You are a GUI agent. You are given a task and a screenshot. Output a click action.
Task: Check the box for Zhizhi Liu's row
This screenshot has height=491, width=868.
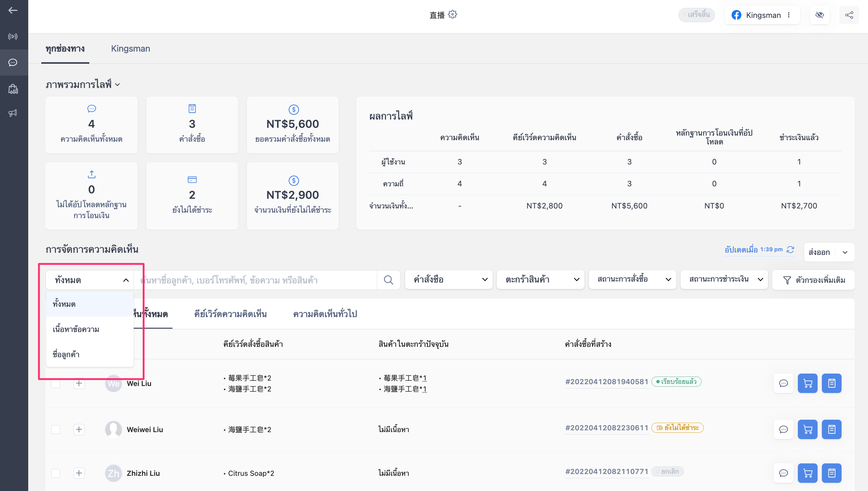[x=56, y=473]
